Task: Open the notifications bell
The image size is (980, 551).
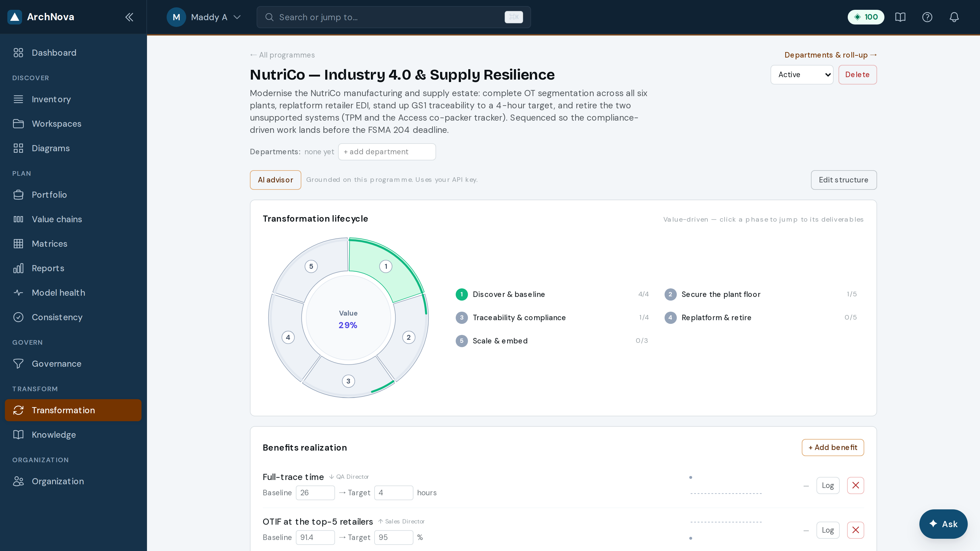Action: click(x=954, y=17)
